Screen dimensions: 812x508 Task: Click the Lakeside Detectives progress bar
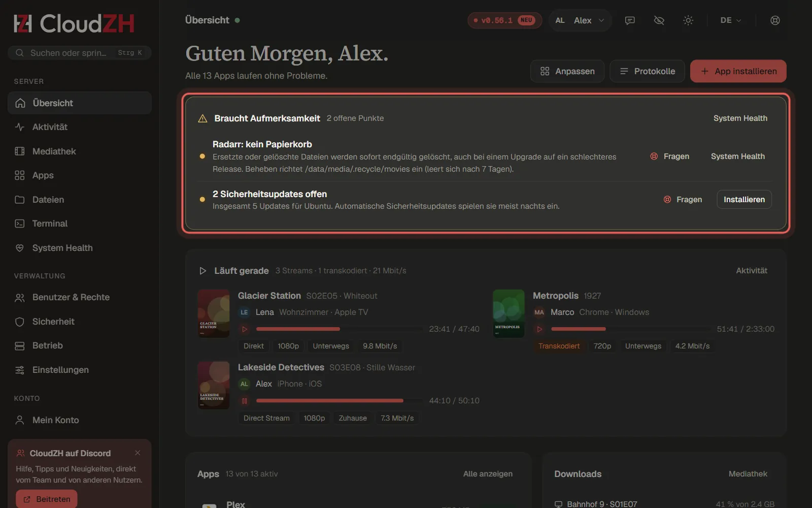[339, 401]
